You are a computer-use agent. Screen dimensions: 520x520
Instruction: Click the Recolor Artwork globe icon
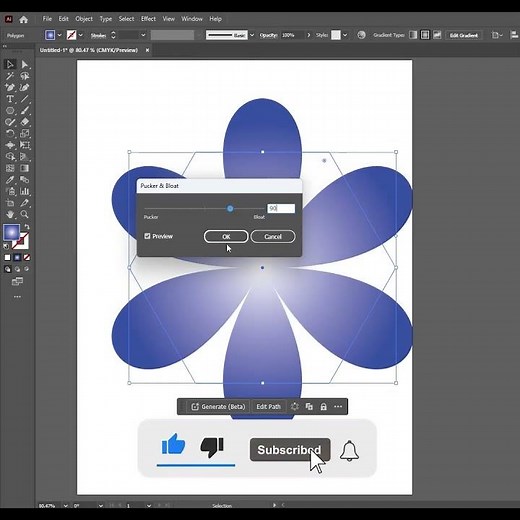361,35
